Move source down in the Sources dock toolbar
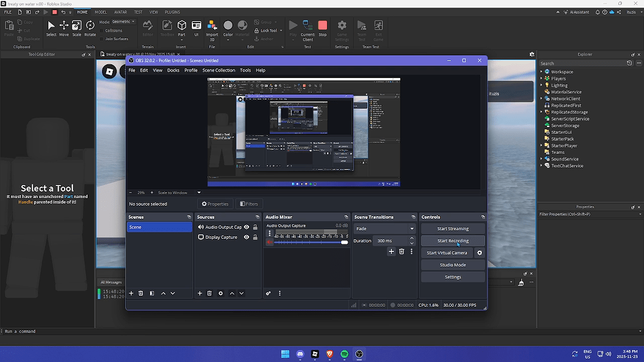Image resolution: width=644 pixels, height=362 pixels. [x=241, y=293]
